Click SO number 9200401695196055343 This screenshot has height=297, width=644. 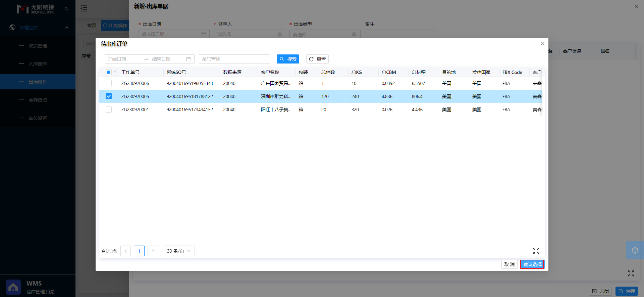pyautogui.click(x=190, y=83)
